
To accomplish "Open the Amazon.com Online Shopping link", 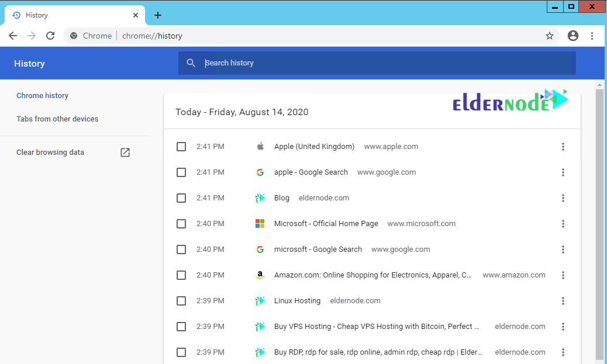I will coord(373,275).
